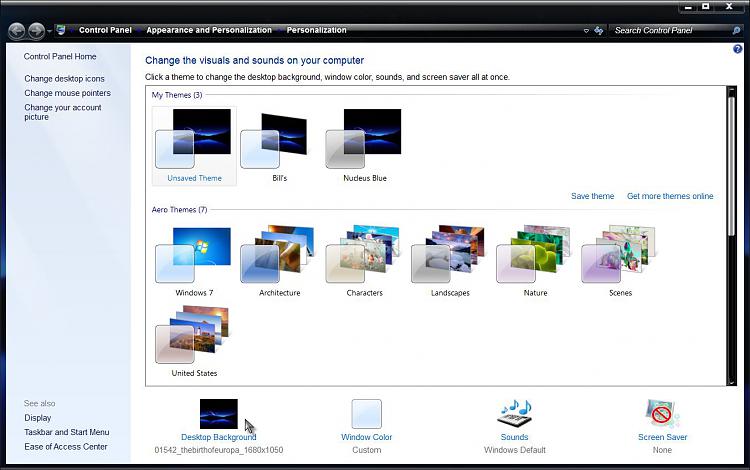Click the 'None' text under Screen Saver
This screenshot has width=750, height=470.
[662, 450]
